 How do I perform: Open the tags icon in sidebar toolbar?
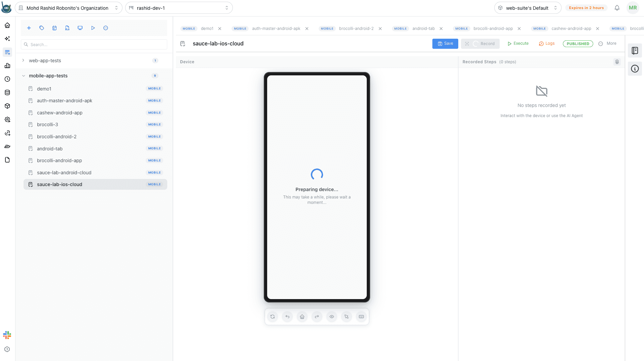click(42, 28)
